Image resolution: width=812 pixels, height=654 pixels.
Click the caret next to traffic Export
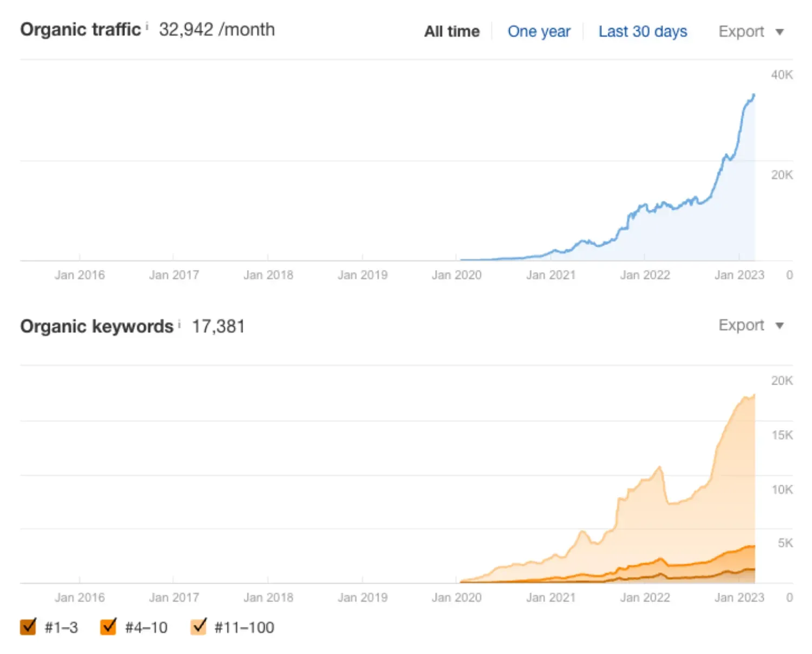point(780,31)
